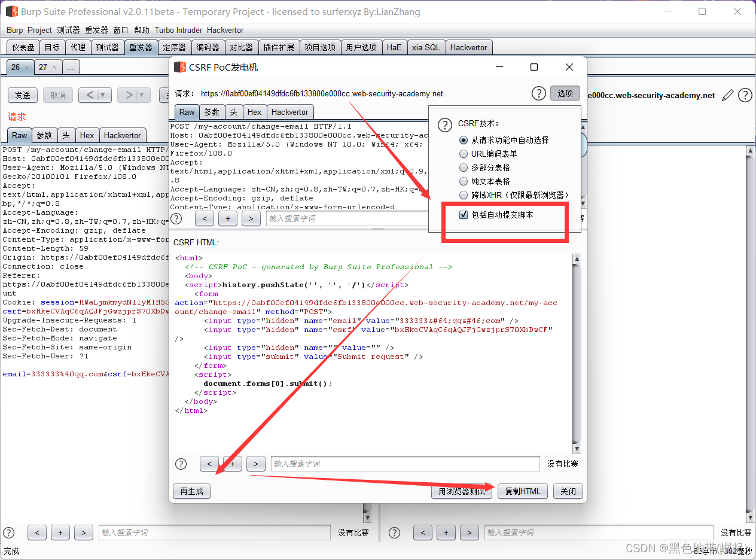Screen dimensions: 756x560
Task: Go to next match in CSRF HTML search
Action: tap(256, 464)
